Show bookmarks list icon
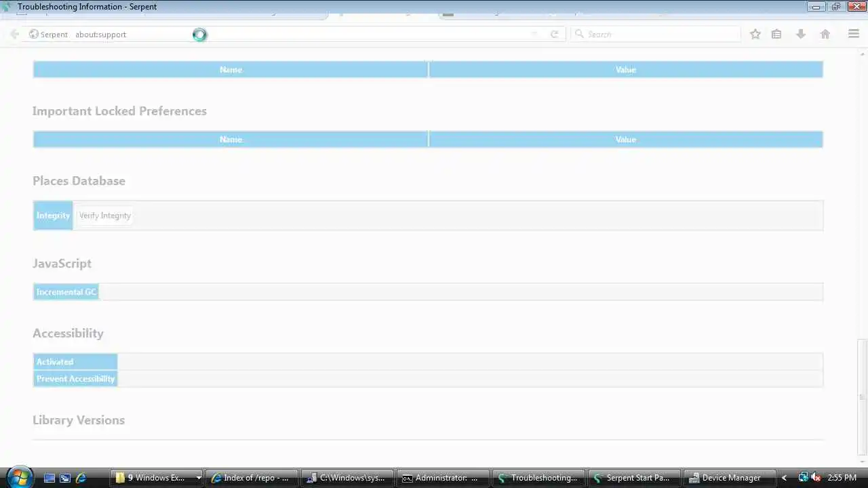868x488 pixels. 776,34
